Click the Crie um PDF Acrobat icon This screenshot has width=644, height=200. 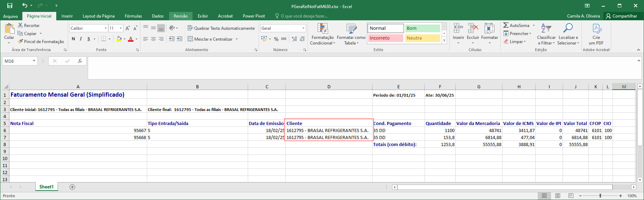coord(596,28)
